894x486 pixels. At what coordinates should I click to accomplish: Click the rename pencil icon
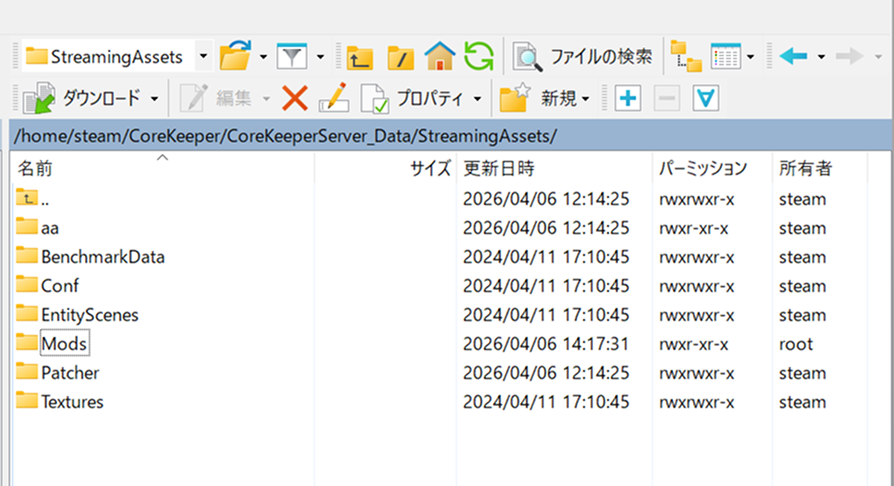[x=332, y=98]
